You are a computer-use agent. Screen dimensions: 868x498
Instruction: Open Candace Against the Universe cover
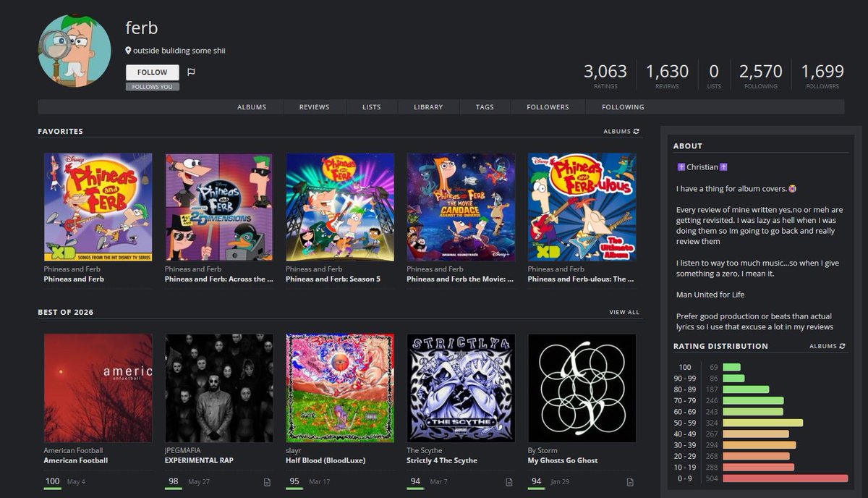tap(461, 207)
